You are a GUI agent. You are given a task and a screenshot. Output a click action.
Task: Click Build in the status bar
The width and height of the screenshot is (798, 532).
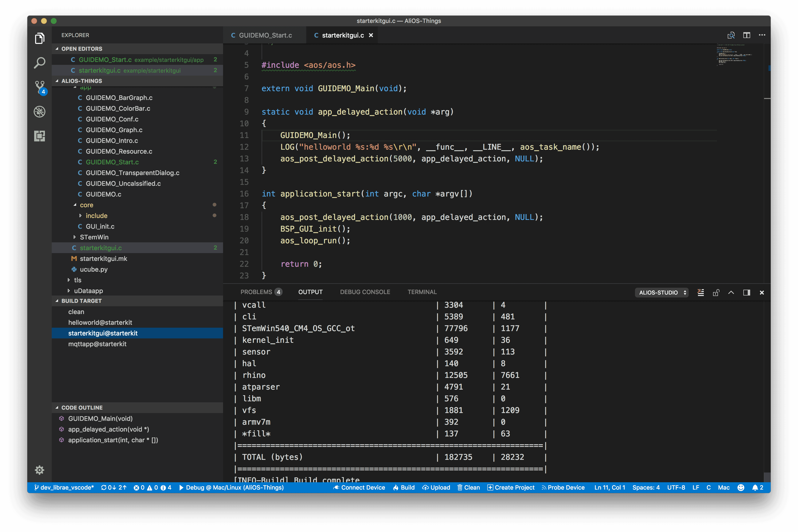point(404,488)
